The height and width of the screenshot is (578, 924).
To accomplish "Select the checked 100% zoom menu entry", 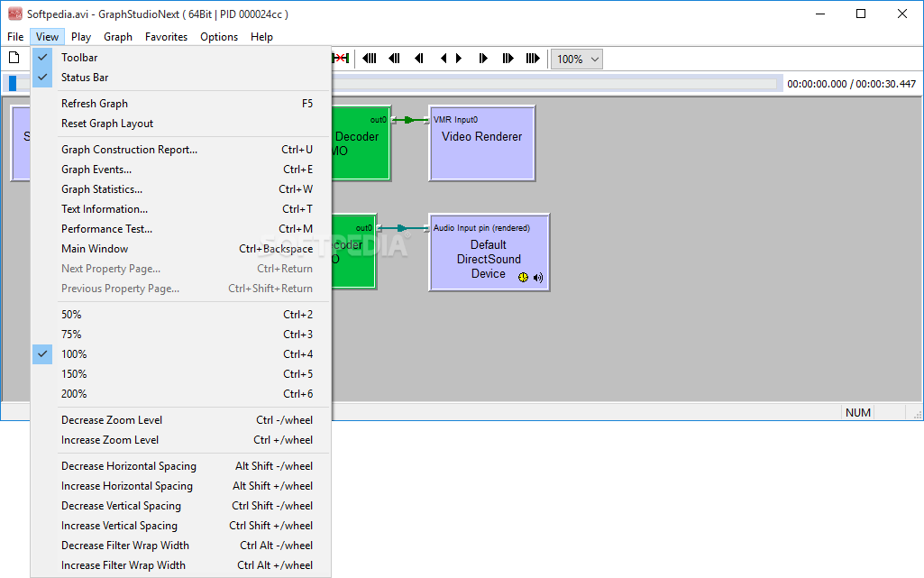I will (181, 354).
